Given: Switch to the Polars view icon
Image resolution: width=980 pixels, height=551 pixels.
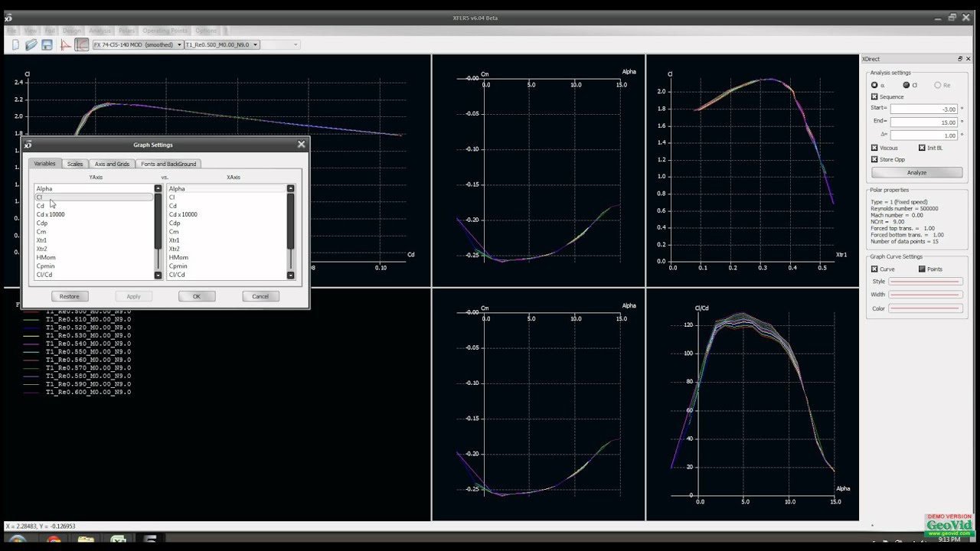Looking at the screenshot, I should tap(82, 45).
